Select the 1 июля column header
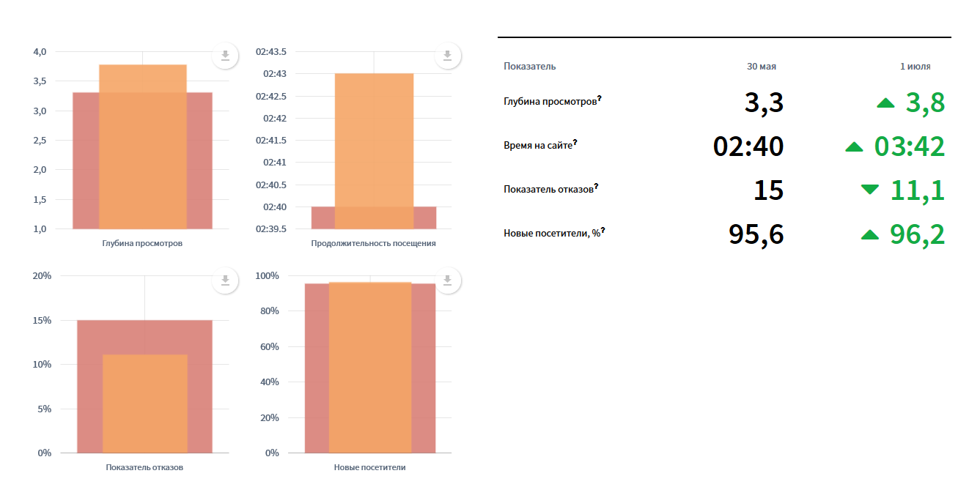This screenshot has height=487, width=980. coord(915,66)
